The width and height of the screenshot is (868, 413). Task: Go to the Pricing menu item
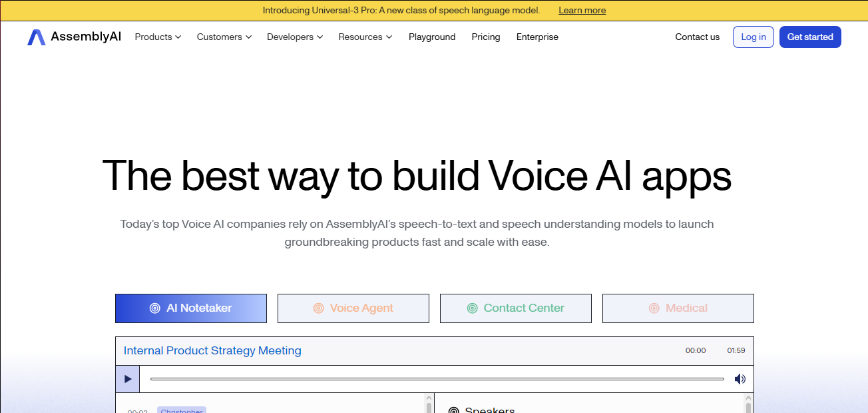coord(486,37)
